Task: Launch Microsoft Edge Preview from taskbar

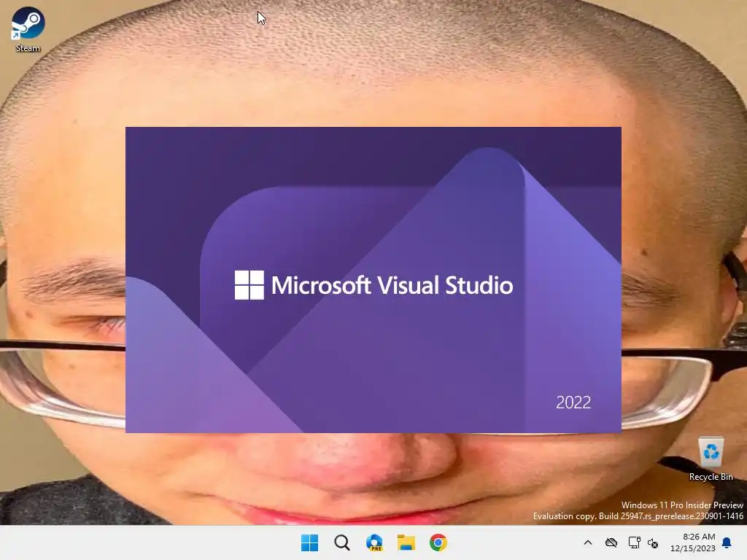Action: click(374, 542)
